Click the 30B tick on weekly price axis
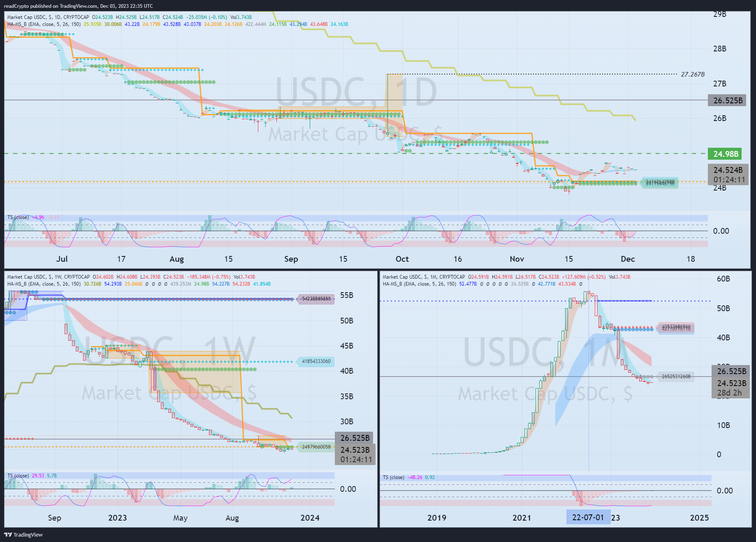Screen dimensions: 756x542 347,422
